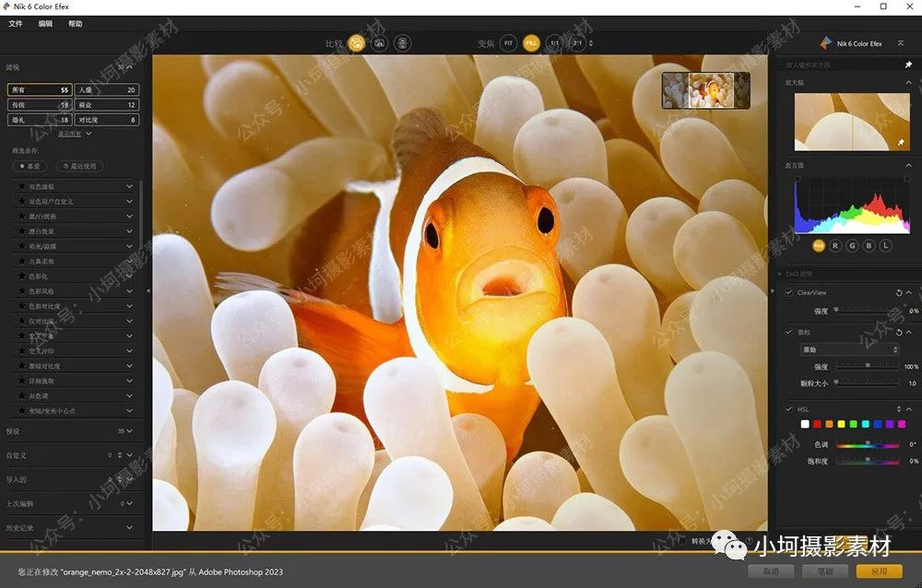Select the single-image compare view icon
Image resolution: width=922 pixels, height=588 pixels.
(357, 42)
